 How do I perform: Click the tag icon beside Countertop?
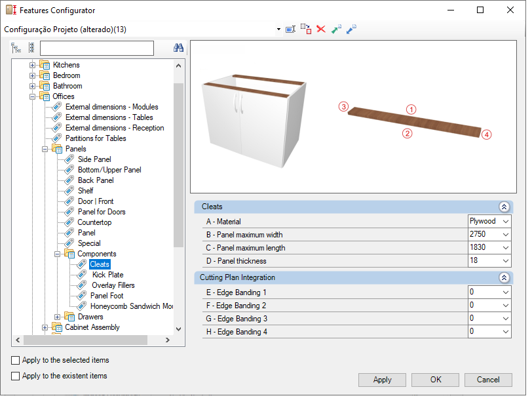[69, 222]
